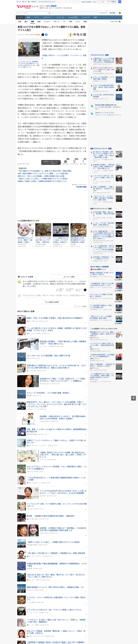This screenshot has width=138, height=644.
Task: Click the blue search button in the top web search
Action: pos(120,2)
